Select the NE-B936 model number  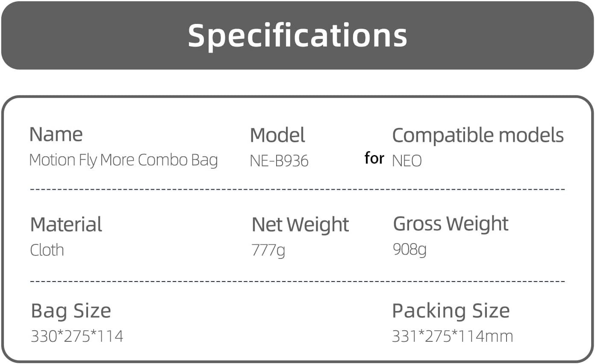(x=279, y=161)
